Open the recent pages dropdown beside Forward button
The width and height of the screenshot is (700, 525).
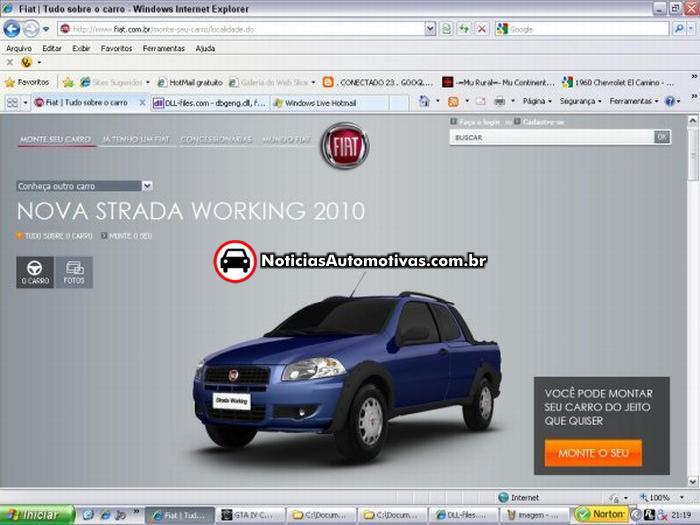click(x=46, y=29)
